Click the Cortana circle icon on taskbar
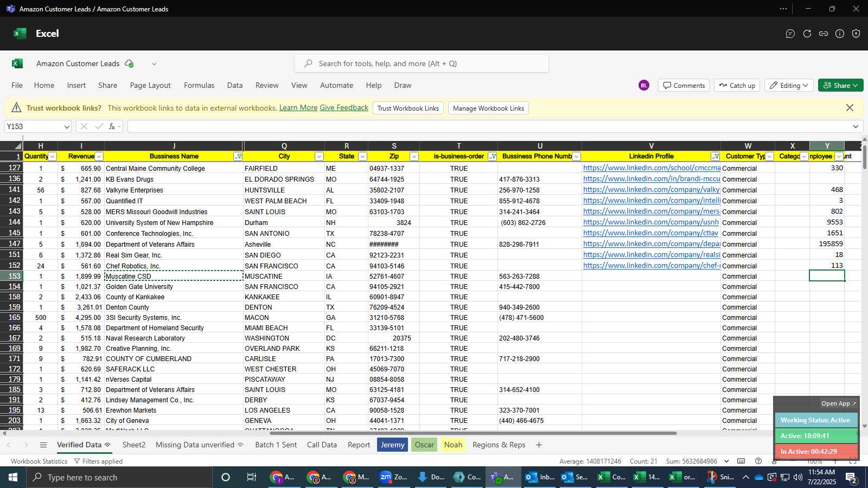The height and width of the screenshot is (488, 868). pos(226,477)
